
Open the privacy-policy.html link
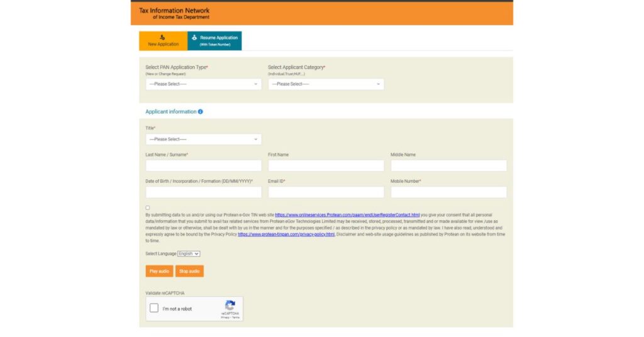(x=286, y=235)
